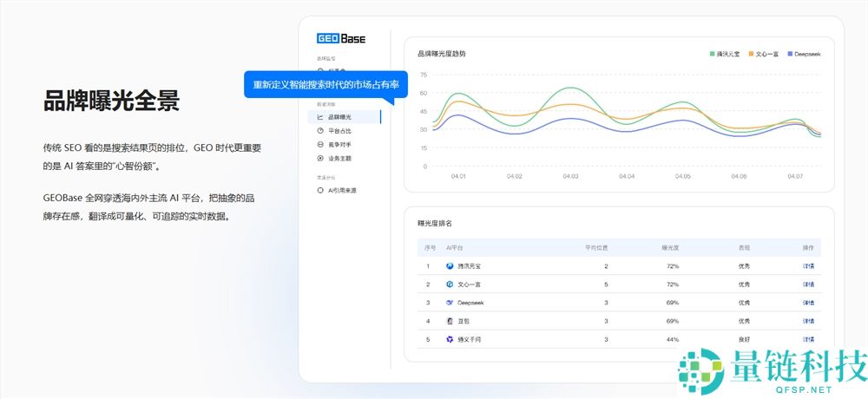The width and height of the screenshot is (868, 399).
Task: Click 优秀 in the 豆包 row
Action: [x=744, y=321]
